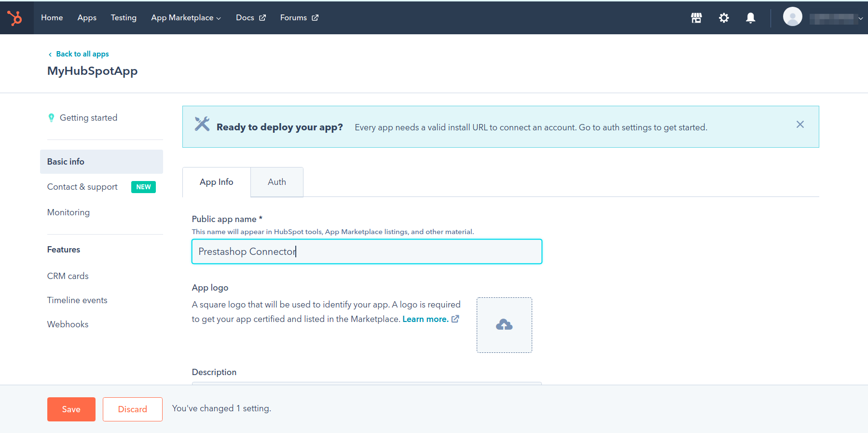This screenshot has width=868, height=433.
Task: Go back to all apps
Action: [79, 54]
